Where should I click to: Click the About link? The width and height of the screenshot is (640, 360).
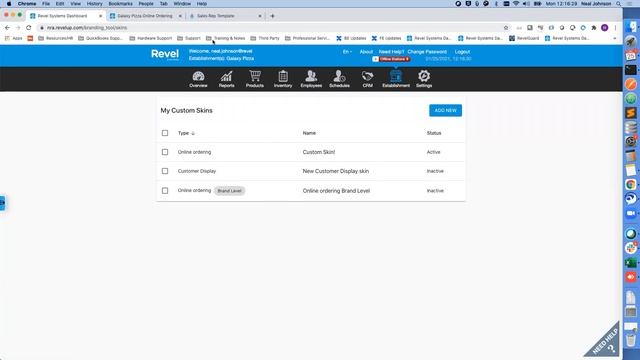pos(366,52)
